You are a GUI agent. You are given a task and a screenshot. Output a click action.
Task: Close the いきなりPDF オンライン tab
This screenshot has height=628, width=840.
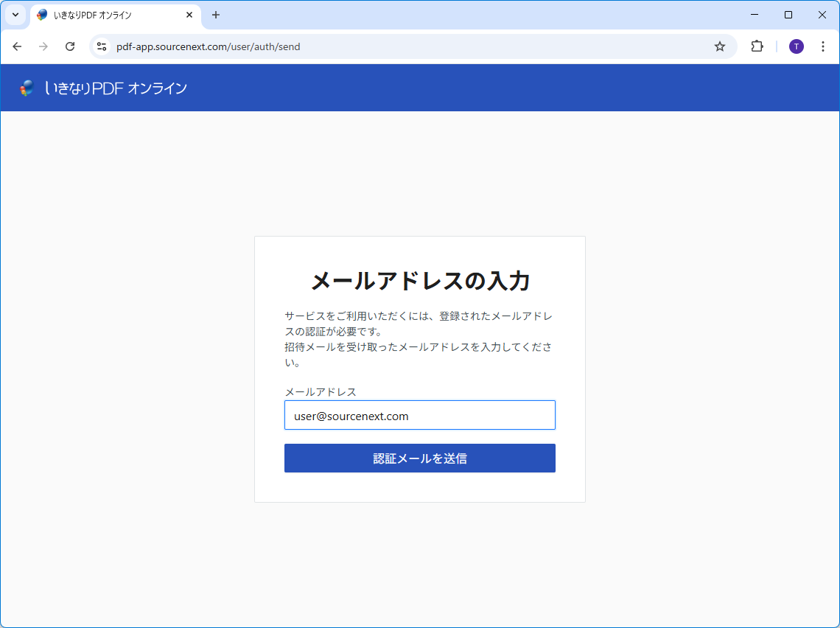[x=189, y=15]
